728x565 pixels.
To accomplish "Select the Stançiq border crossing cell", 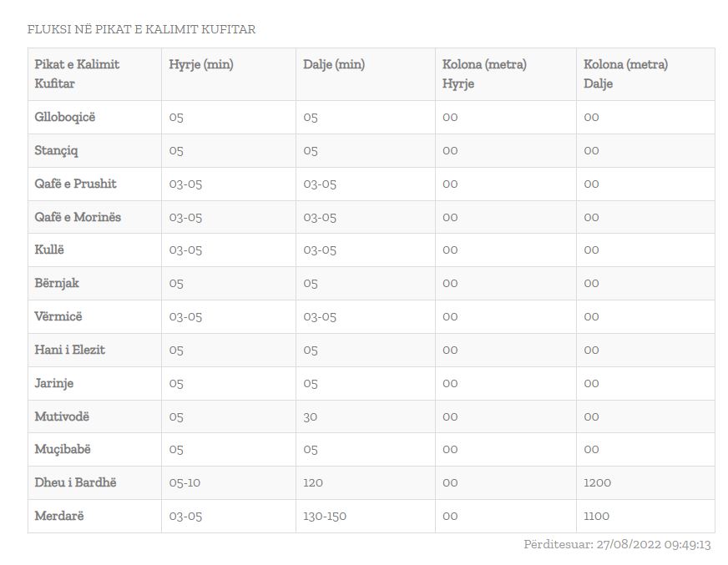I will [57, 150].
